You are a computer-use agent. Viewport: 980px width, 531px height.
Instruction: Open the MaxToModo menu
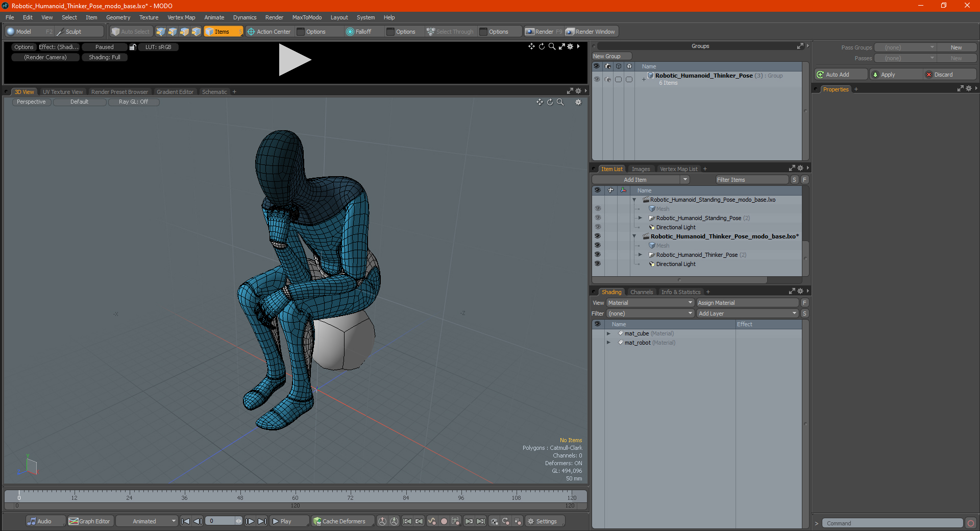[307, 17]
